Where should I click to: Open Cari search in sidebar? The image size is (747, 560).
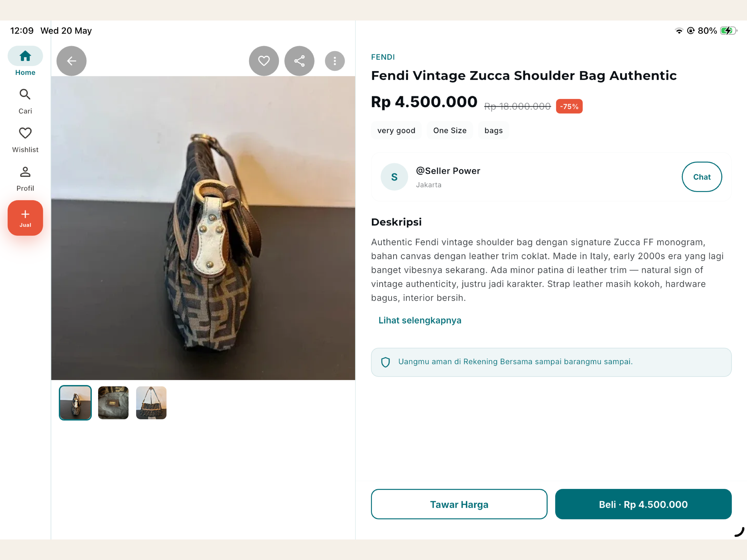[25, 101]
